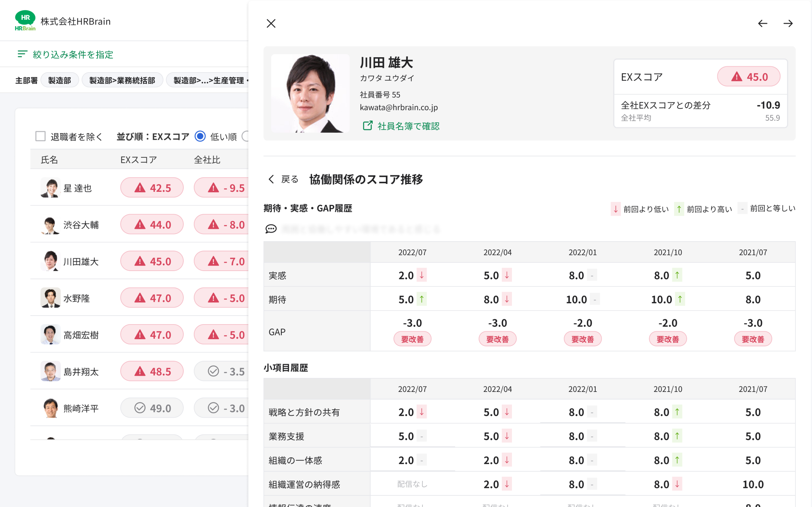Open 熊崎洋平 row in the list
The image size is (812, 507).
coord(81,408)
